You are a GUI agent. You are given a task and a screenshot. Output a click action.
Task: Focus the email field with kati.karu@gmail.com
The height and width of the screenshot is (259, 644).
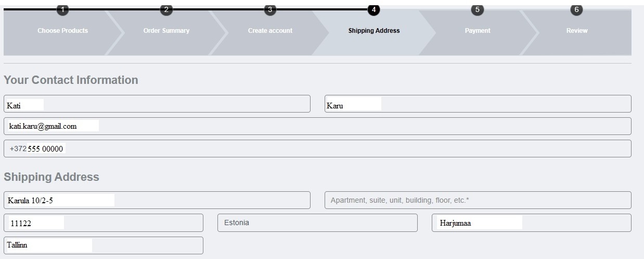point(317,126)
